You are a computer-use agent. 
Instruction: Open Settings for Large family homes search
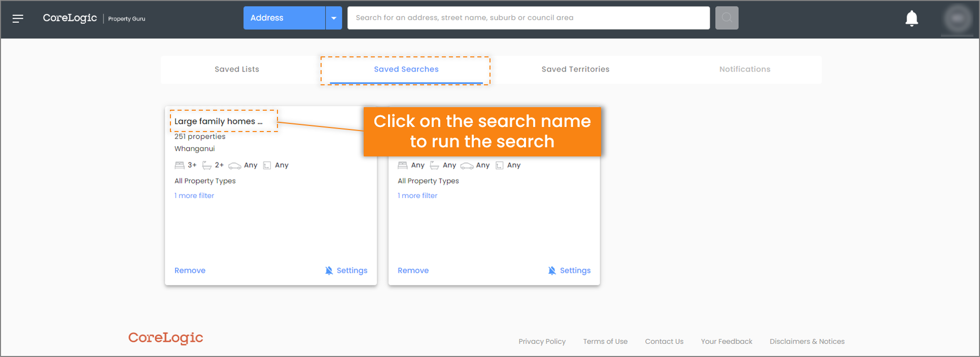[352, 271]
